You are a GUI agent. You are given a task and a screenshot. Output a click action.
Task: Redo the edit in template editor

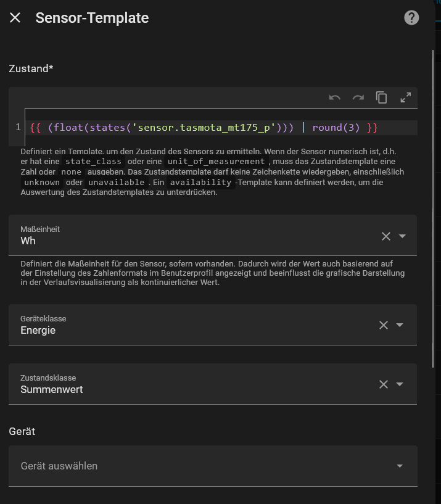click(x=358, y=97)
